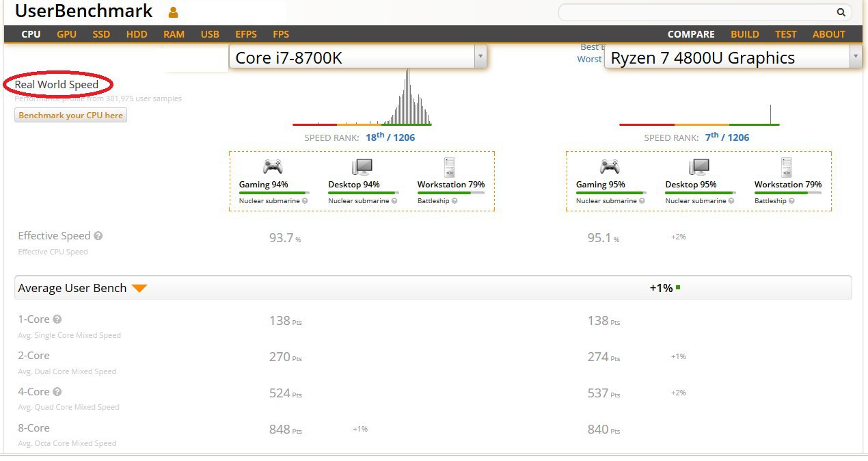Go to the ABOUT menu item

point(829,34)
